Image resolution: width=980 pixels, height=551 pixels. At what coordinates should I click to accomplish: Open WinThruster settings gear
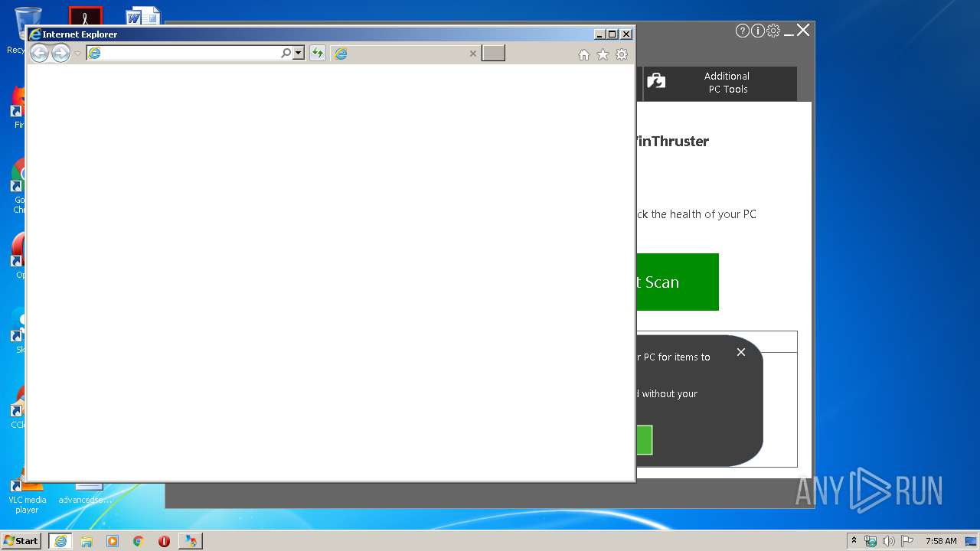773,31
